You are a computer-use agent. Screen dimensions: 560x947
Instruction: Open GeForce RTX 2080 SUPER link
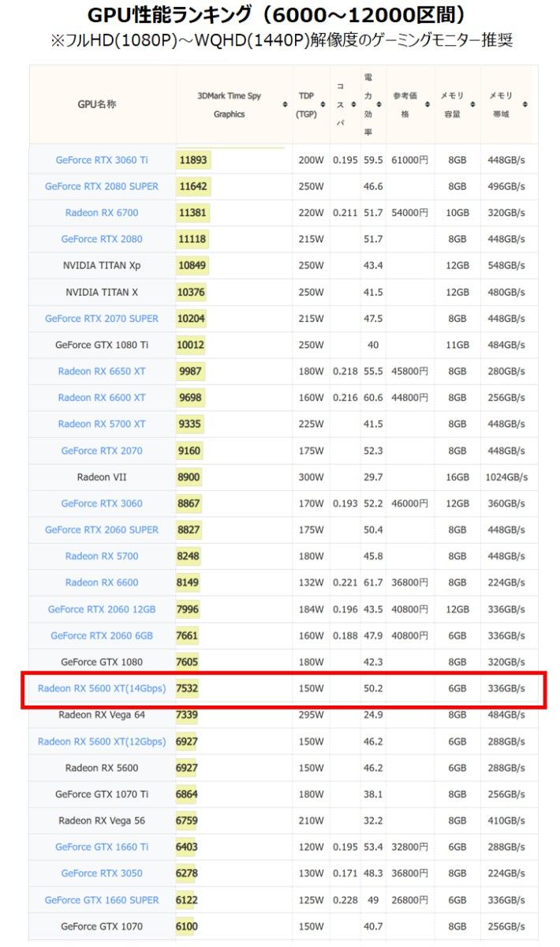[x=102, y=186]
